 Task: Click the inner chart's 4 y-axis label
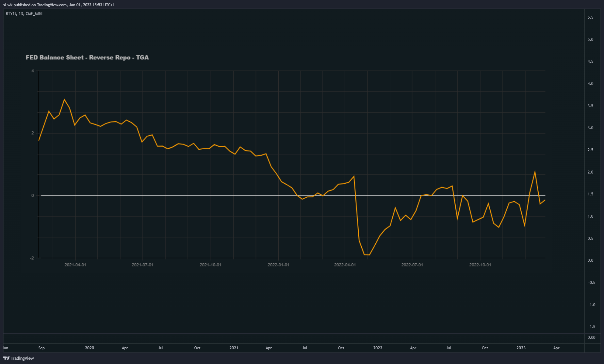point(32,71)
